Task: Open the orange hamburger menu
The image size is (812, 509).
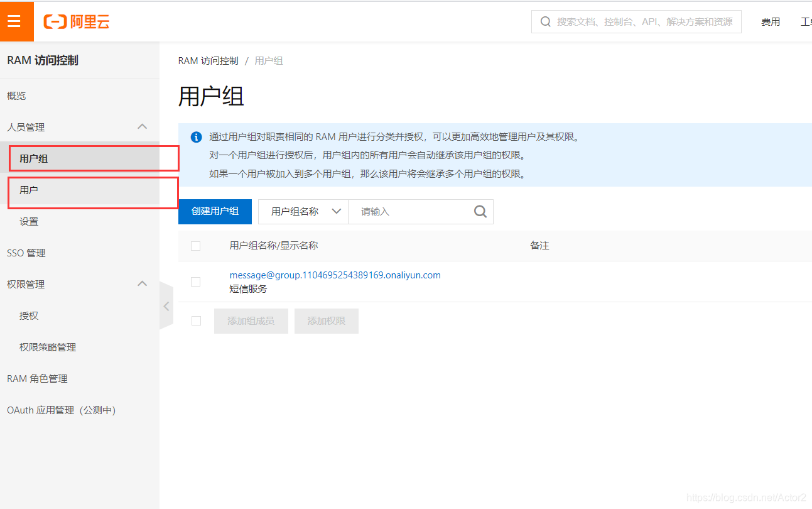Action: (x=16, y=21)
